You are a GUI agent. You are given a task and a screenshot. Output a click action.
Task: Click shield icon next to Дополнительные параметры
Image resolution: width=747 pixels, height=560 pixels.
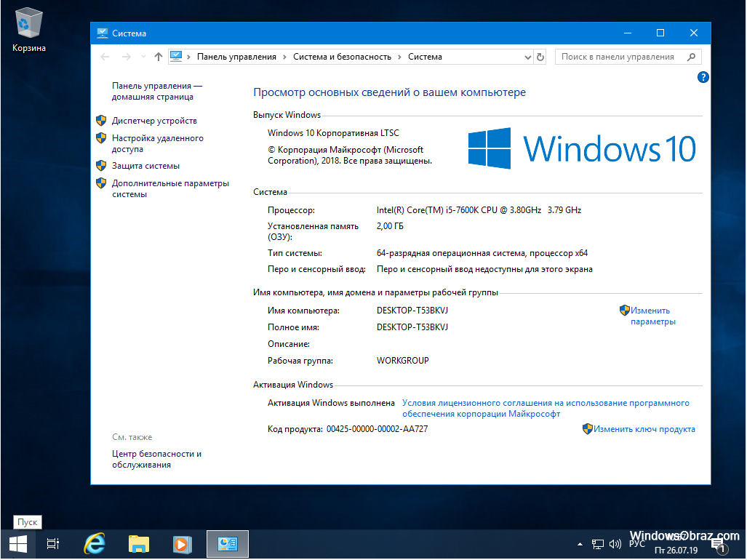point(101,183)
